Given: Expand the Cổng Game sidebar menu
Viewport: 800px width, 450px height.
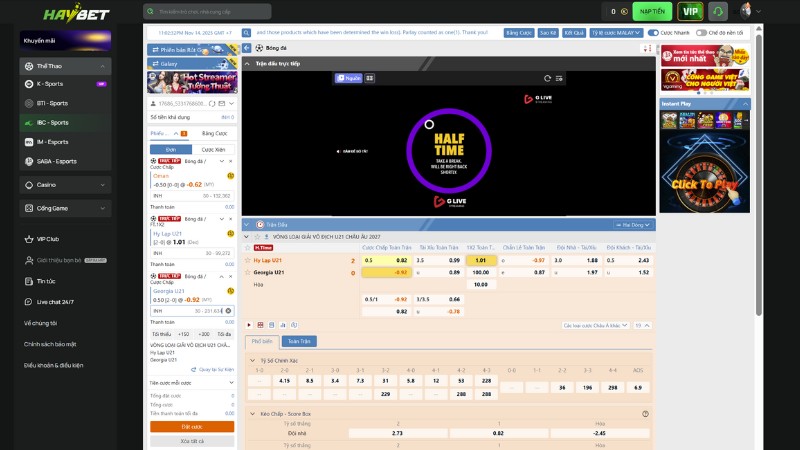Looking at the screenshot, I should pyautogui.click(x=65, y=208).
